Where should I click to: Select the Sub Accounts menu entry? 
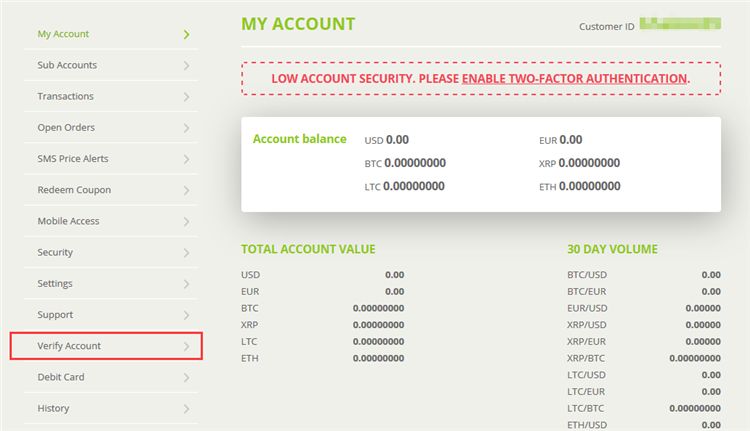tap(67, 66)
